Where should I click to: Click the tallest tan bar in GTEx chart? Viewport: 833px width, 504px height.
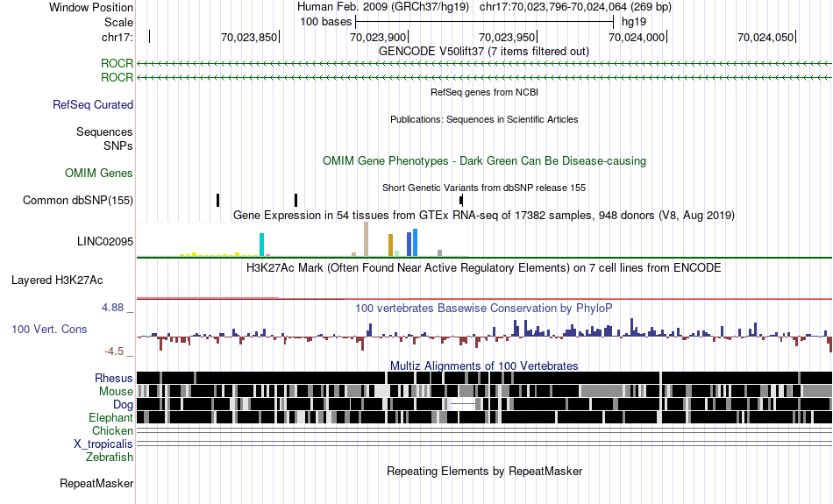coord(366,239)
